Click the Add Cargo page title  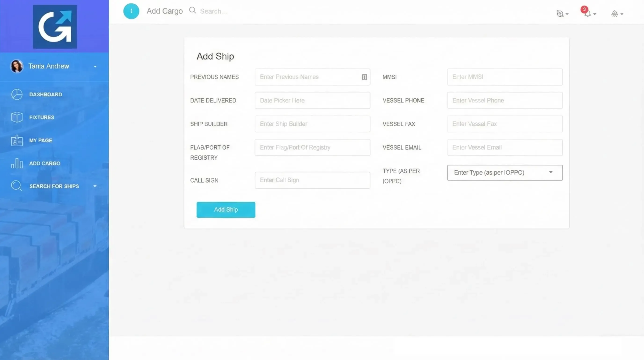tap(165, 11)
